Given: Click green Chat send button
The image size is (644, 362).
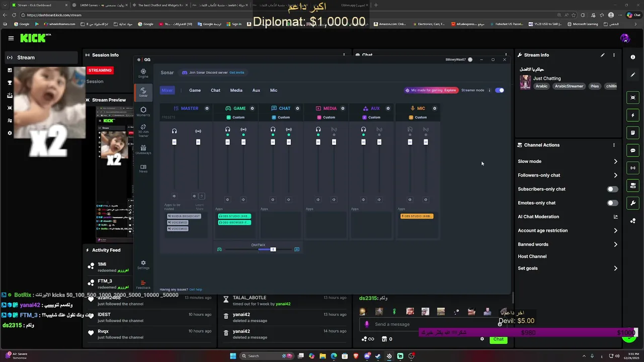Looking at the screenshot, I should pyautogui.click(x=498, y=339).
